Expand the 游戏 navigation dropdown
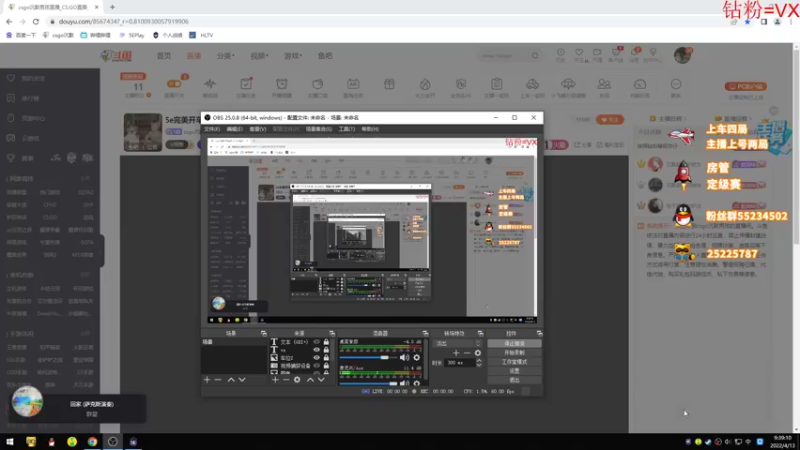800x450 pixels. [x=293, y=56]
